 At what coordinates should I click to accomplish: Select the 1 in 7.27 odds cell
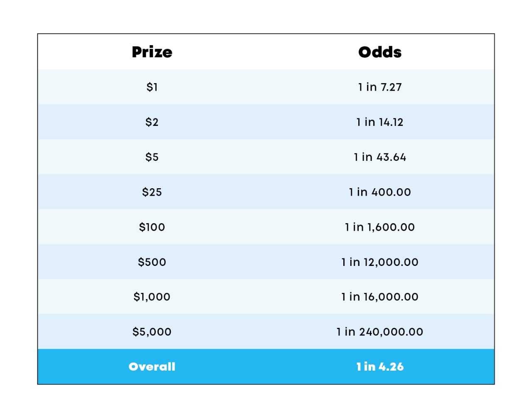(380, 87)
